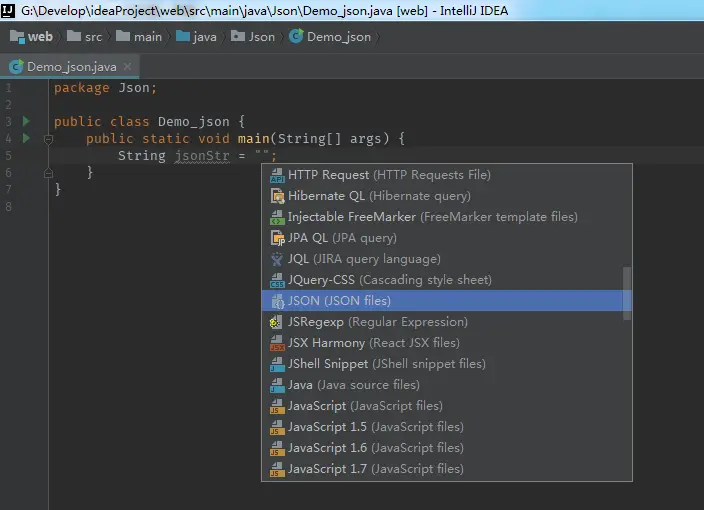Screen dimensions: 704x510
Task: Click the JShell Snippet icon
Action: [277, 364]
